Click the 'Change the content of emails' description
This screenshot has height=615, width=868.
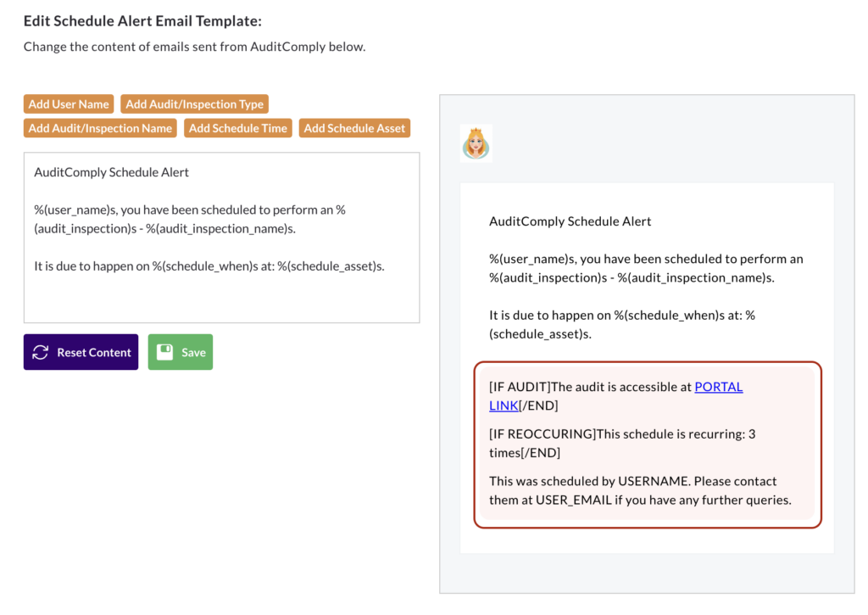click(195, 47)
